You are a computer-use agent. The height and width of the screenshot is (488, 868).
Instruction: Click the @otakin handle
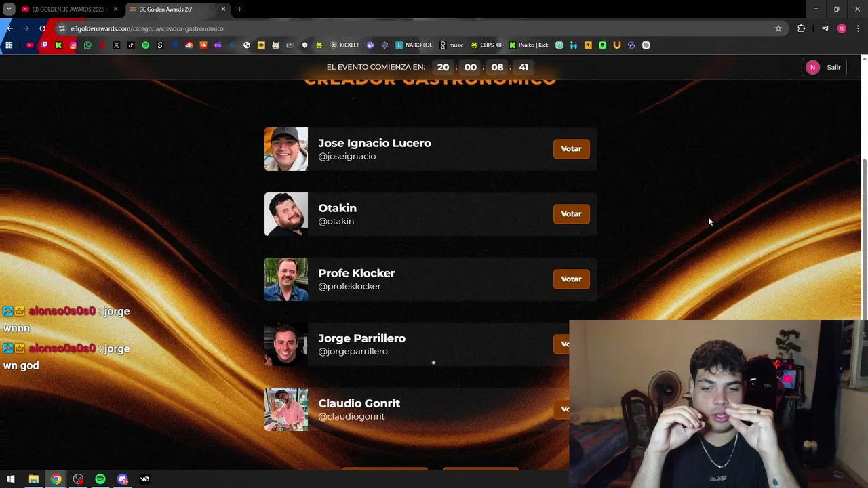pos(336,221)
